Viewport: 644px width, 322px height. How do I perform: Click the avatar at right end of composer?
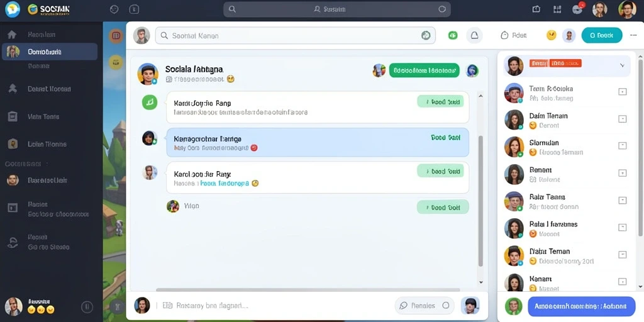470,306
